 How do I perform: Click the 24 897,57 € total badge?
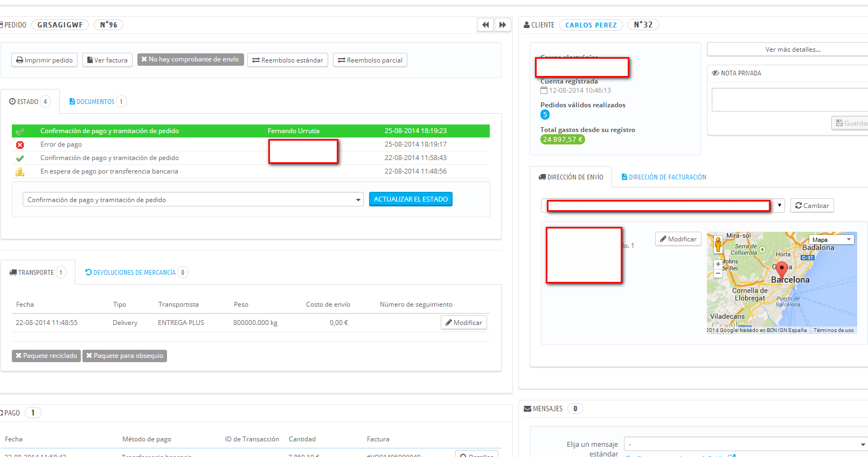(x=563, y=139)
